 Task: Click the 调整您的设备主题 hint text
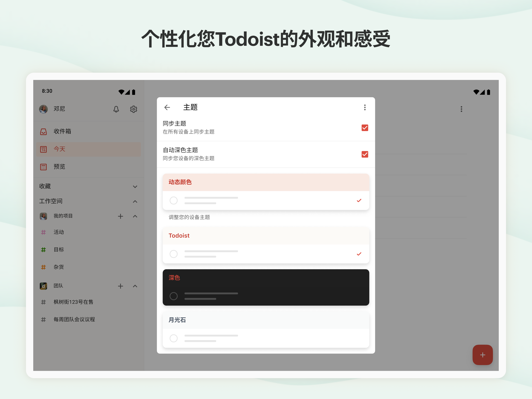(x=189, y=217)
